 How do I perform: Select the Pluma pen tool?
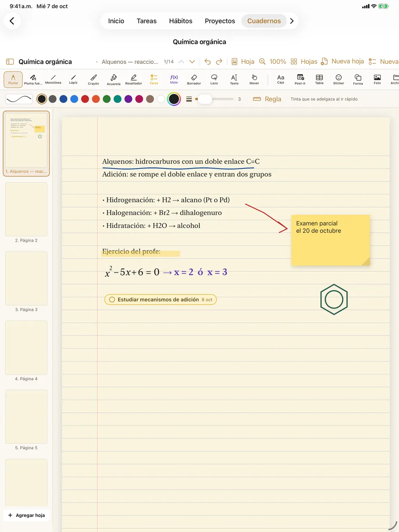pos(13,79)
